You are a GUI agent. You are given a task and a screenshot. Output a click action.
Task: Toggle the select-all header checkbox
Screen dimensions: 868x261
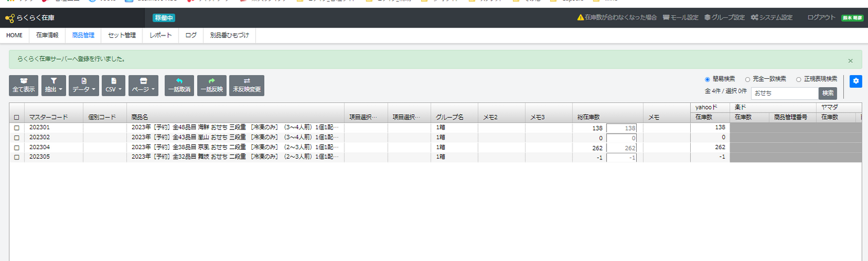coord(16,117)
